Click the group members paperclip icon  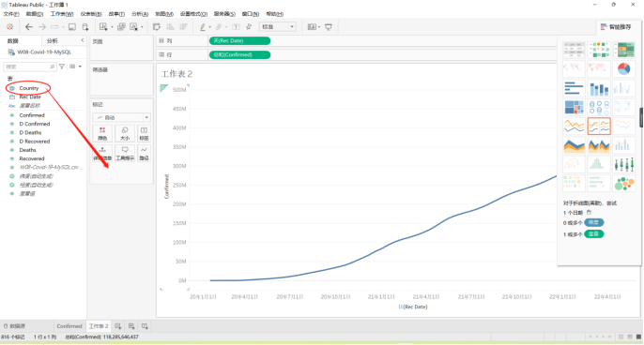[x=219, y=27]
